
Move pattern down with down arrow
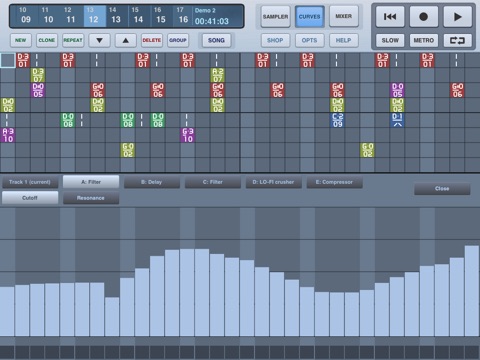coord(99,40)
